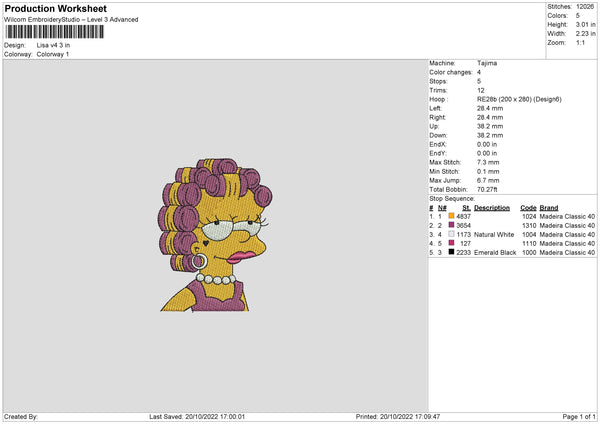600x424 pixels.
Task: Click the Trims value '12'
Action: (481, 91)
